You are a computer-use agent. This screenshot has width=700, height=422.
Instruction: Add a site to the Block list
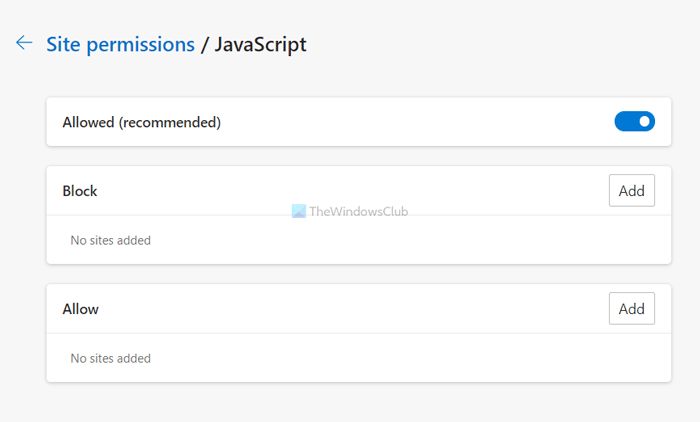click(x=632, y=191)
